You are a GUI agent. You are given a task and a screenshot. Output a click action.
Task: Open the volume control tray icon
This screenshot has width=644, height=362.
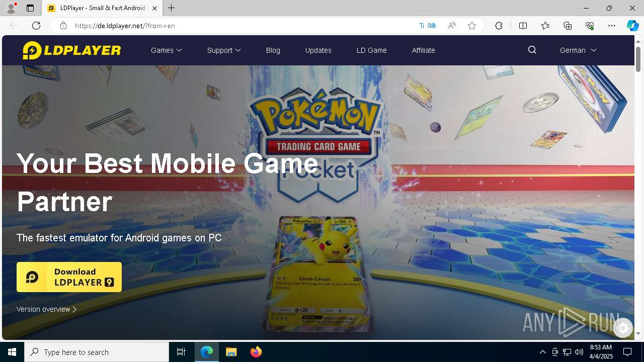(x=579, y=352)
